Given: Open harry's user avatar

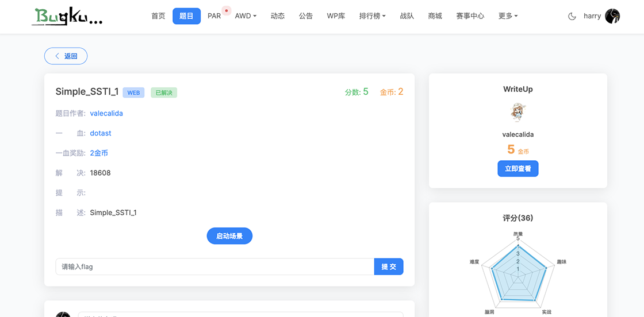Looking at the screenshot, I should tap(612, 17).
